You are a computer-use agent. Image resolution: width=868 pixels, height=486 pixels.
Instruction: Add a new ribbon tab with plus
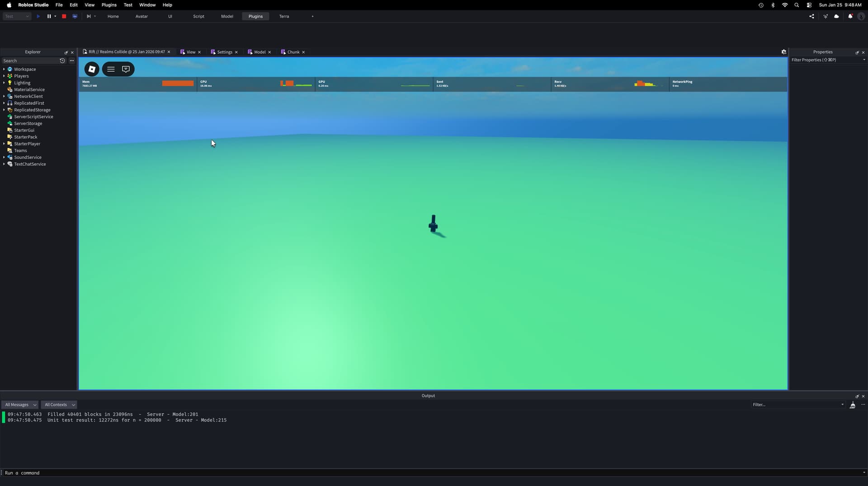point(312,16)
